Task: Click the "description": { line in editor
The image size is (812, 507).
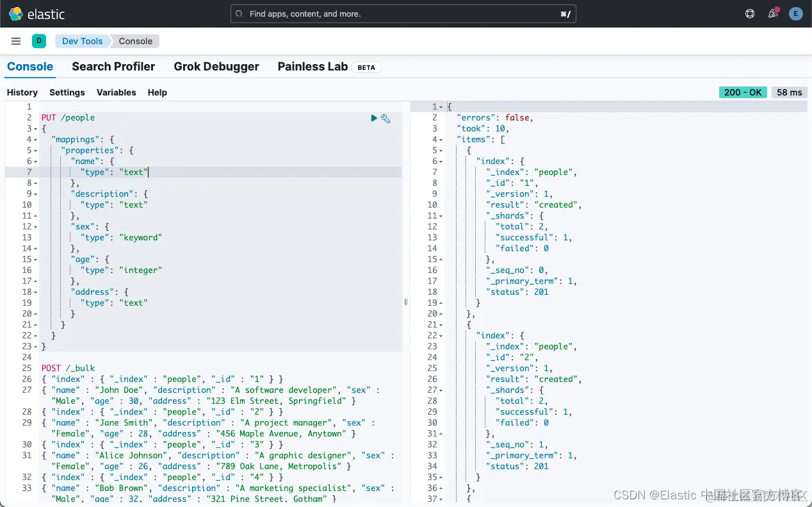Action: point(110,194)
